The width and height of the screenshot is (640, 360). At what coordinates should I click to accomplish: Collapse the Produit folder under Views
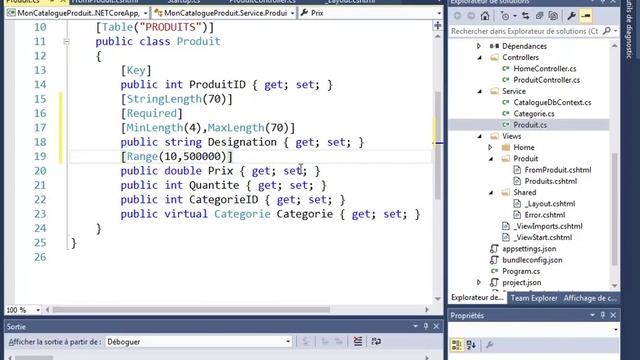point(491,159)
